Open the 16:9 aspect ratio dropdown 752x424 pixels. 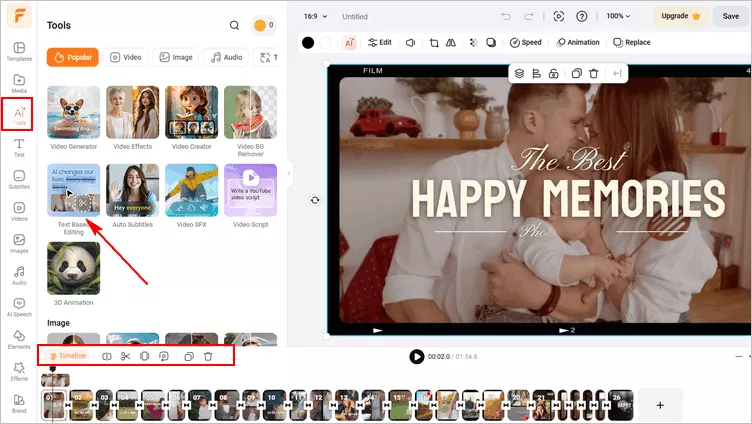[x=315, y=16]
